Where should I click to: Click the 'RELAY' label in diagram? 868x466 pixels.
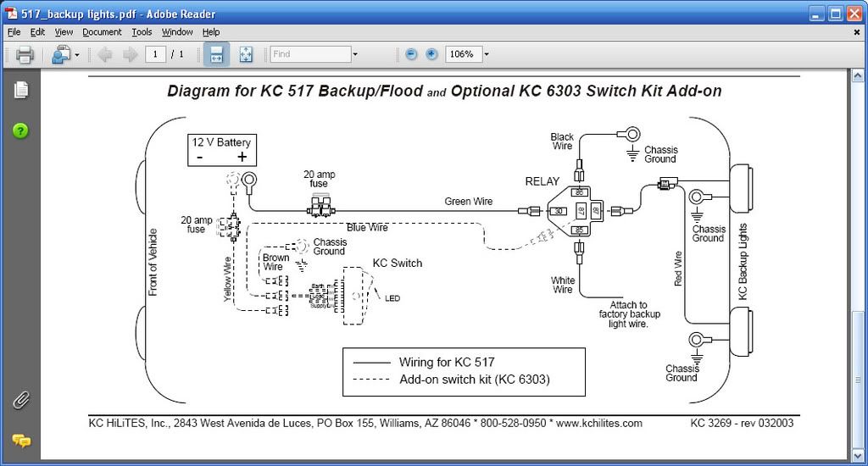pyautogui.click(x=542, y=181)
